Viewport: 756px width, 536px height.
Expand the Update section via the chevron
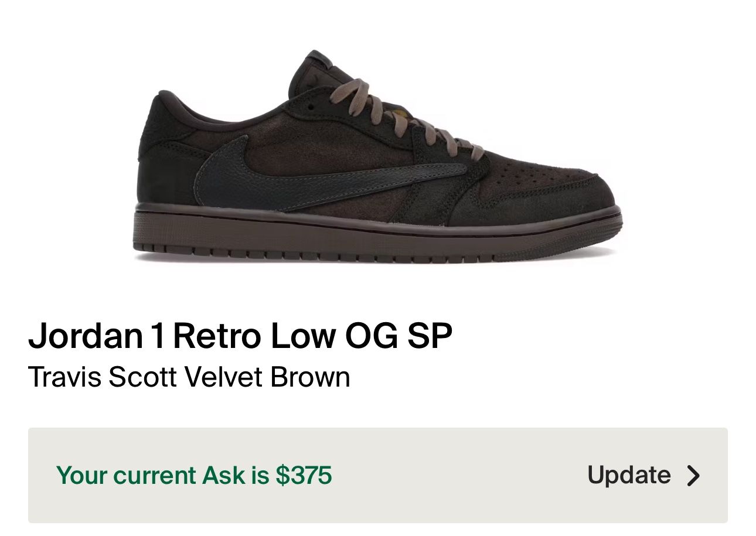tap(694, 475)
